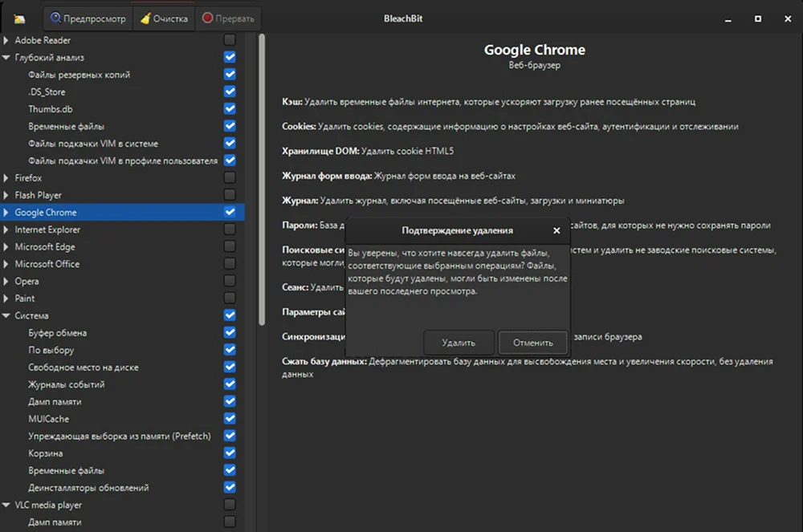Click the Очистка broom toolbar button

click(164, 18)
